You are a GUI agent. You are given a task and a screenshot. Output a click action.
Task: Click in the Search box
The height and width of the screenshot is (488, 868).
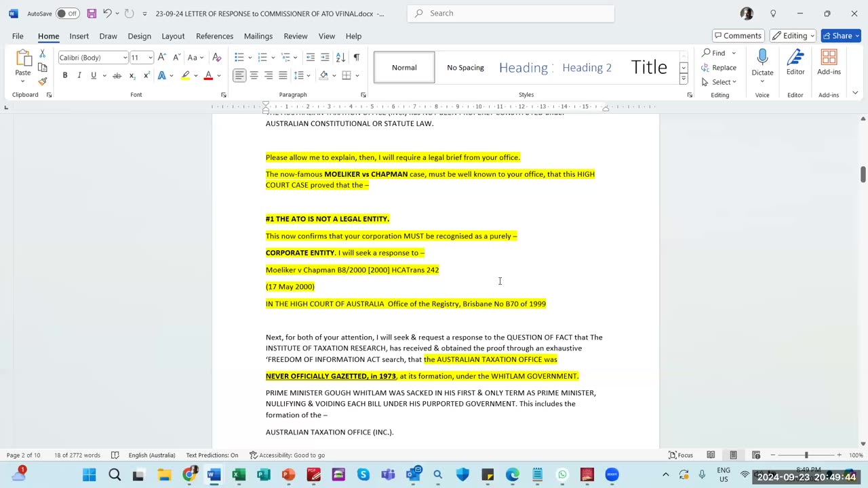(511, 14)
